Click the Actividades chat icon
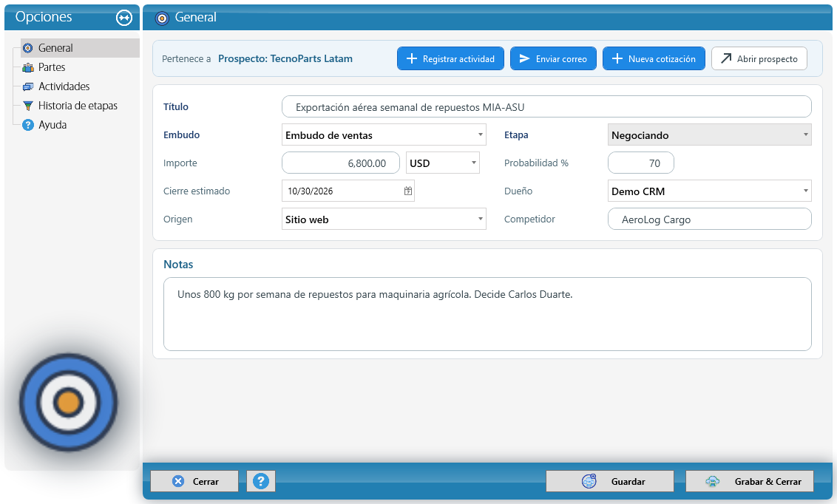837x504 pixels. pos(28,86)
